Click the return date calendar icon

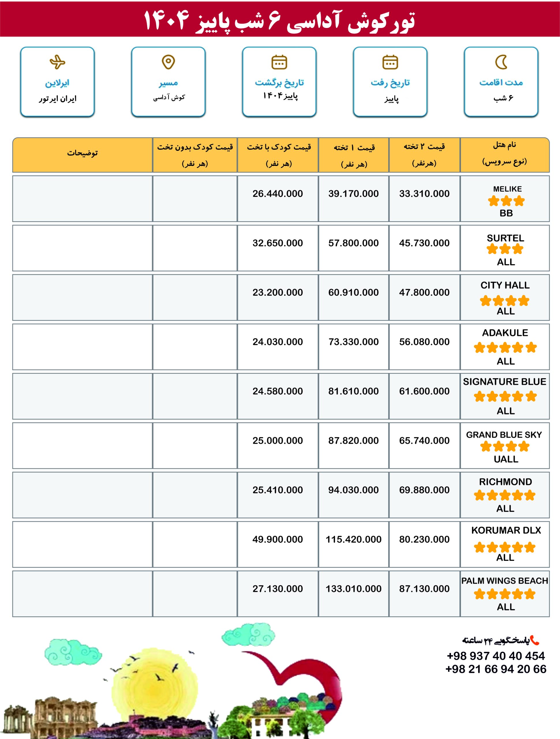click(279, 62)
